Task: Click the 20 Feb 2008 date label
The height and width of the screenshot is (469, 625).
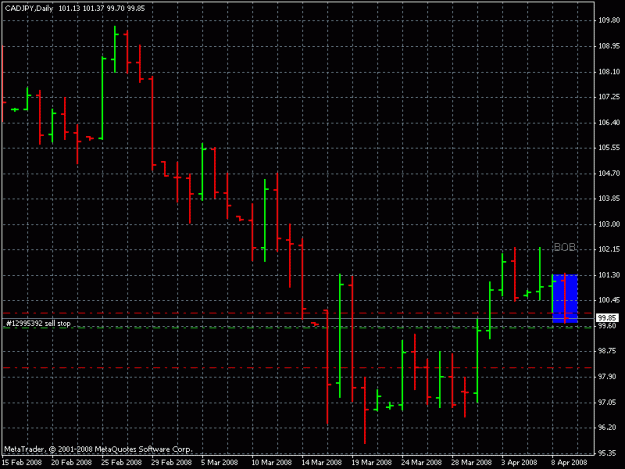Action: coord(72,462)
